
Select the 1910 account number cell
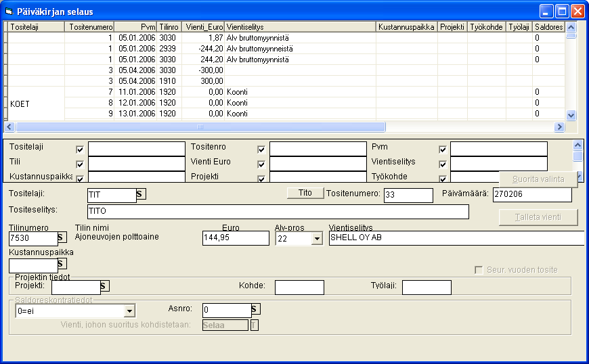(169, 81)
